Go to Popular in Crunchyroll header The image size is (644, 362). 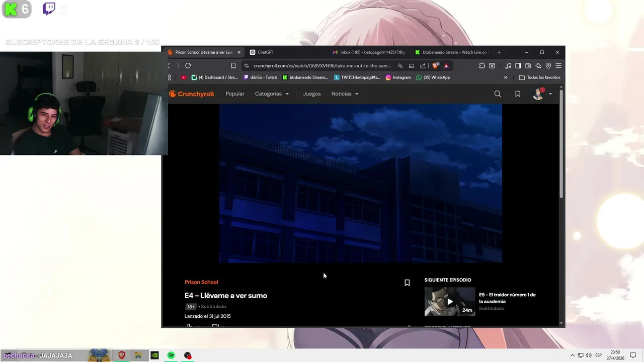pos(235,94)
